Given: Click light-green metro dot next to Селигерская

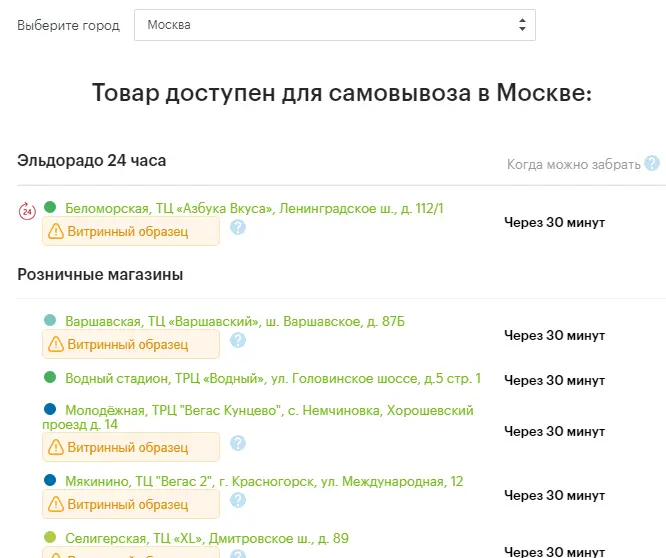Looking at the screenshot, I should (x=50, y=537).
